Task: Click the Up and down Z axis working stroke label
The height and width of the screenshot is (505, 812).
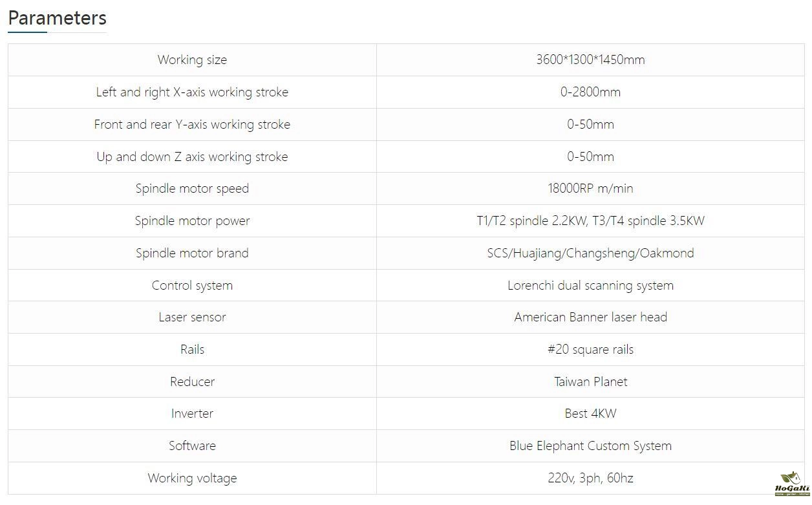Action: pos(192,156)
